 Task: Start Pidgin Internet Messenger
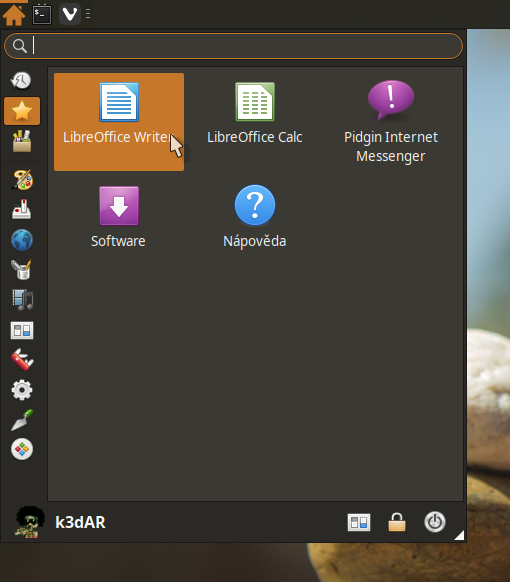coord(390,122)
